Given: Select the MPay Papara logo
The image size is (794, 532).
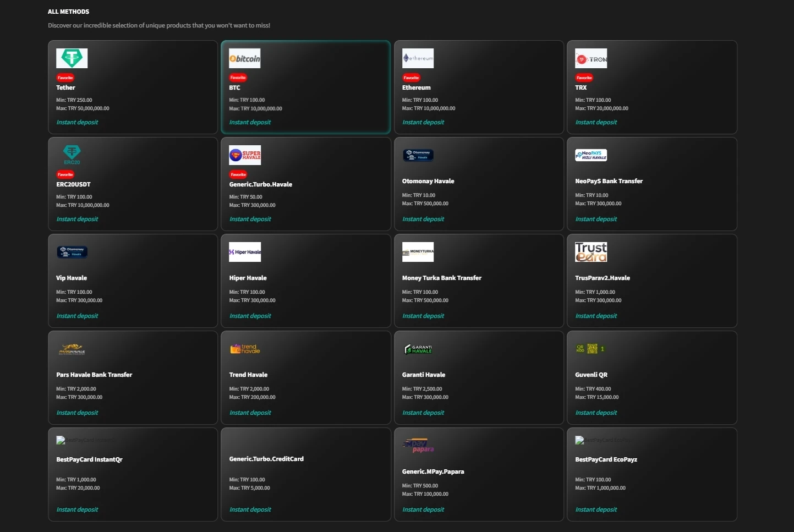Looking at the screenshot, I should point(418,446).
